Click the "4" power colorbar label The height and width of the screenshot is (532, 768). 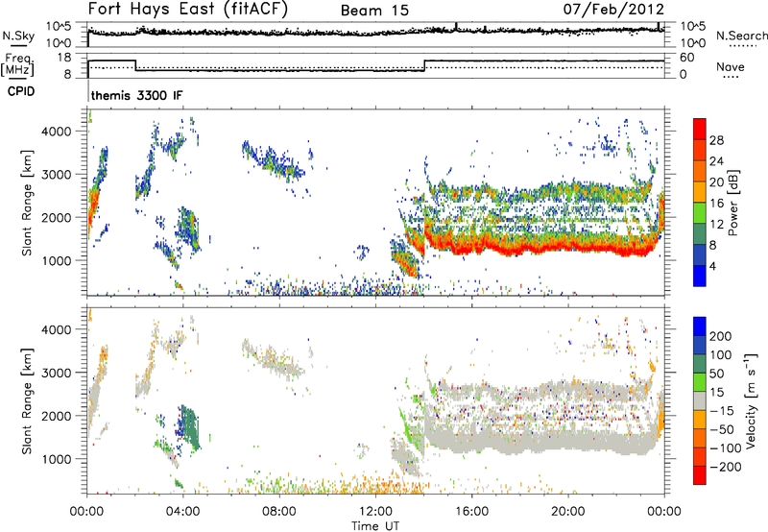point(712,267)
